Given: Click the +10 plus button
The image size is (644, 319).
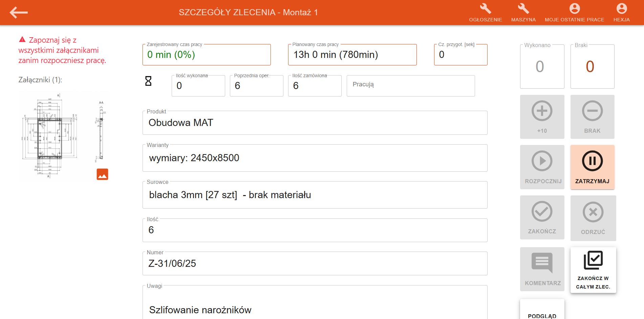Looking at the screenshot, I should point(542,117).
